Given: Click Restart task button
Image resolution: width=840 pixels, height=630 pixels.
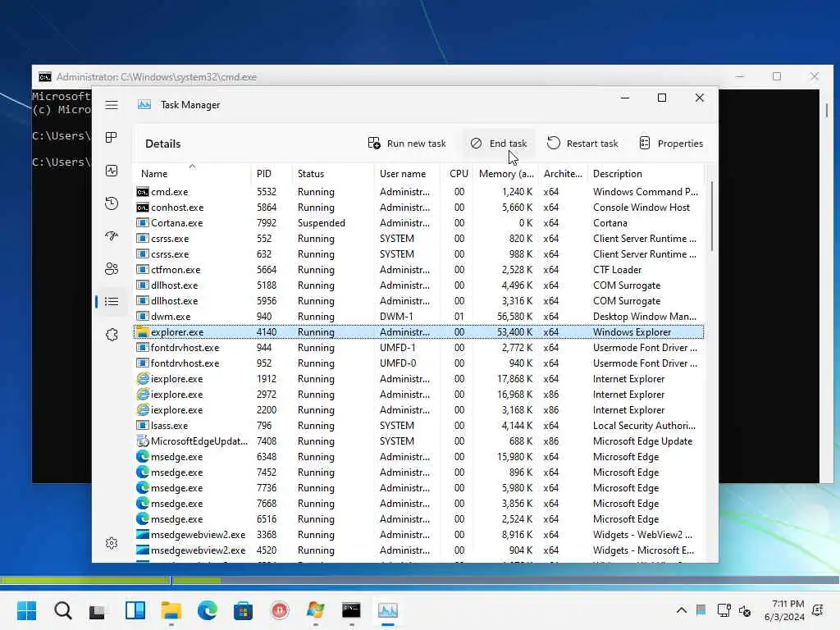Looking at the screenshot, I should coord(582,144).
